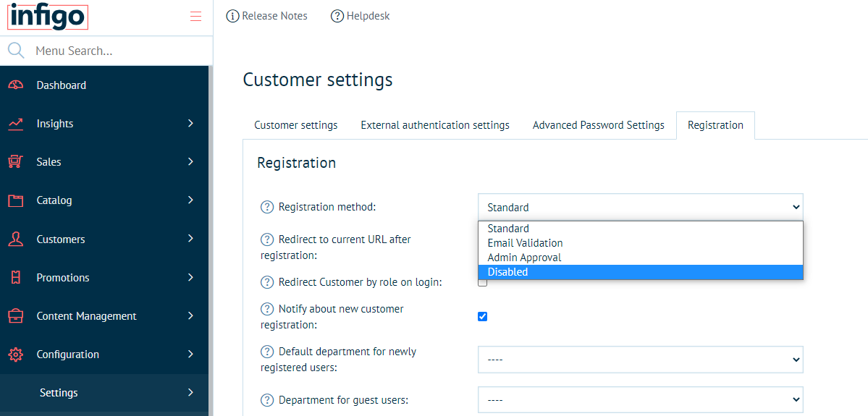Image resolution: width=868 pixels, height=416 pixels.
Task: Uncheck Notify about new customer registration
Action: point(483,316)
